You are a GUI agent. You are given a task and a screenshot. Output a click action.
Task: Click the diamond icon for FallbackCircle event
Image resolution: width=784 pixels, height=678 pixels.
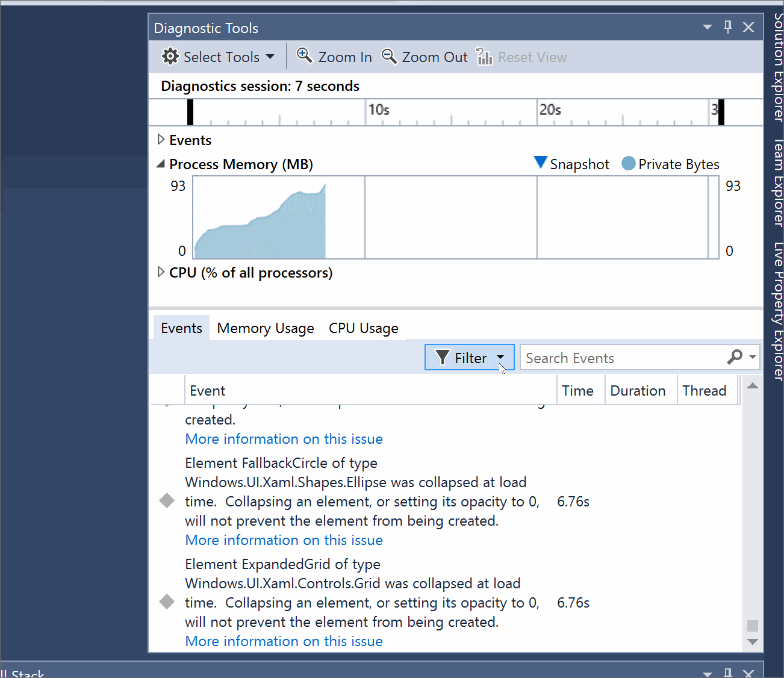pyautogui.click(x=167, y=501)
